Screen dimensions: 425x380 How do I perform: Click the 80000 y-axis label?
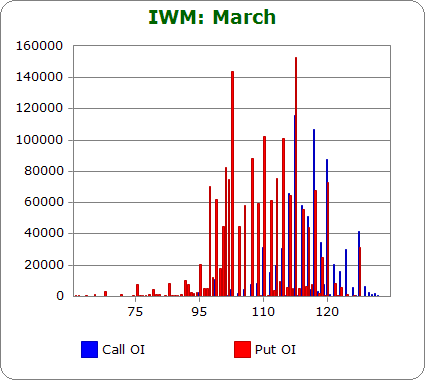pyautogui.click(x=44, y=171)
